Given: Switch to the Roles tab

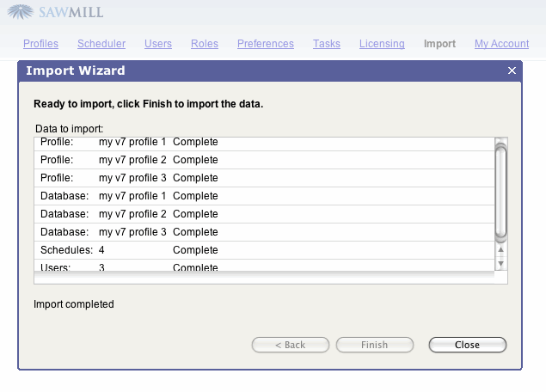Looking at the screenshot, I should tap(205, 44).
